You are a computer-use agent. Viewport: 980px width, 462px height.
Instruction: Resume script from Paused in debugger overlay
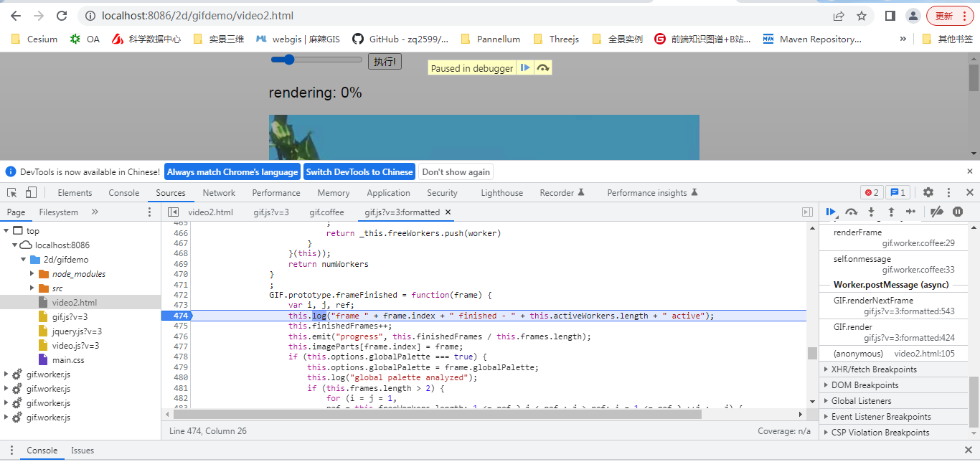525,68
